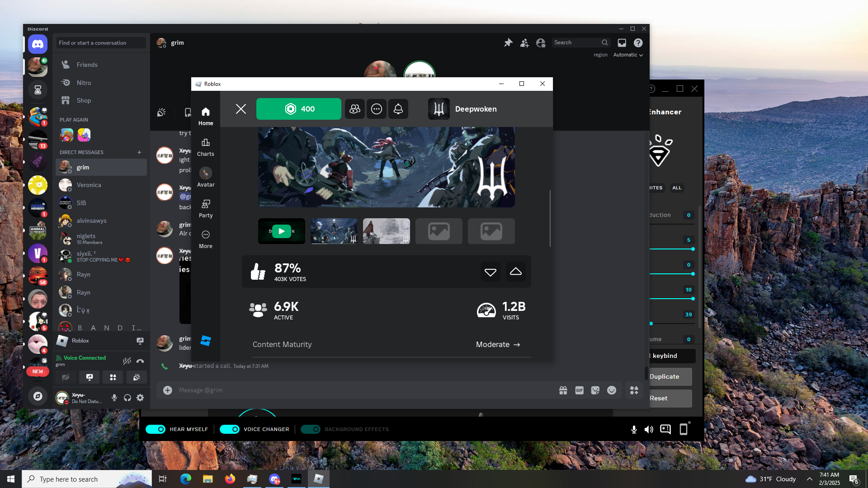Click the notification bell on Deepwoken page
This screenshot has width=868, height=488.
pos(398,109)
